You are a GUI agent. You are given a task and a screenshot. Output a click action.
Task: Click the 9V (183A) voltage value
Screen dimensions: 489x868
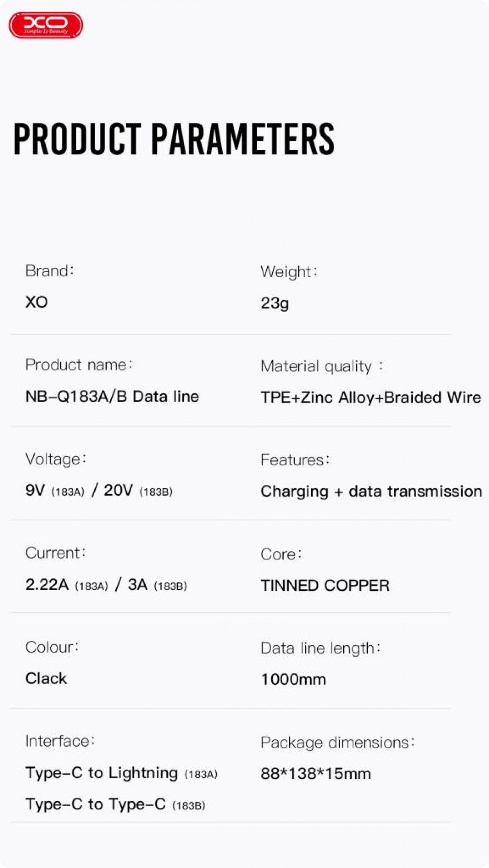55,490
